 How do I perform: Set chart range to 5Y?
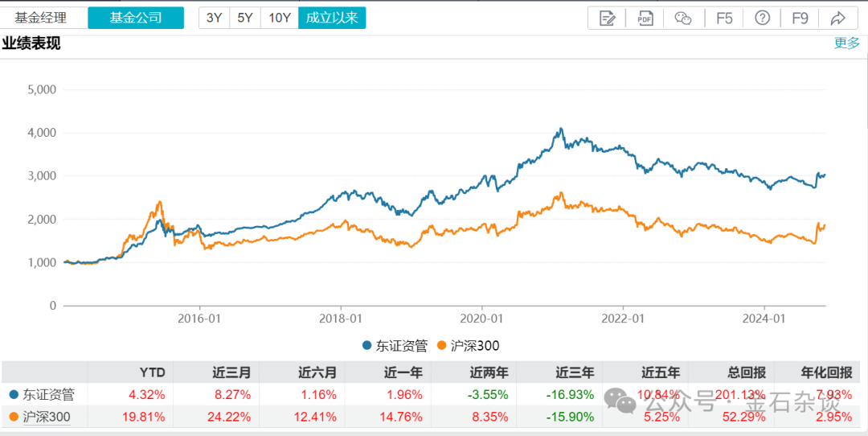[245, 18]
